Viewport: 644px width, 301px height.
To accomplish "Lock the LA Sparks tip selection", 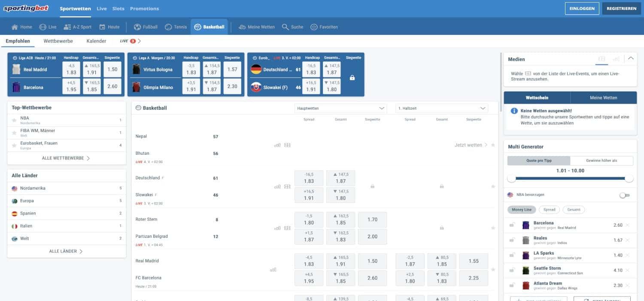I will [512, 255].
